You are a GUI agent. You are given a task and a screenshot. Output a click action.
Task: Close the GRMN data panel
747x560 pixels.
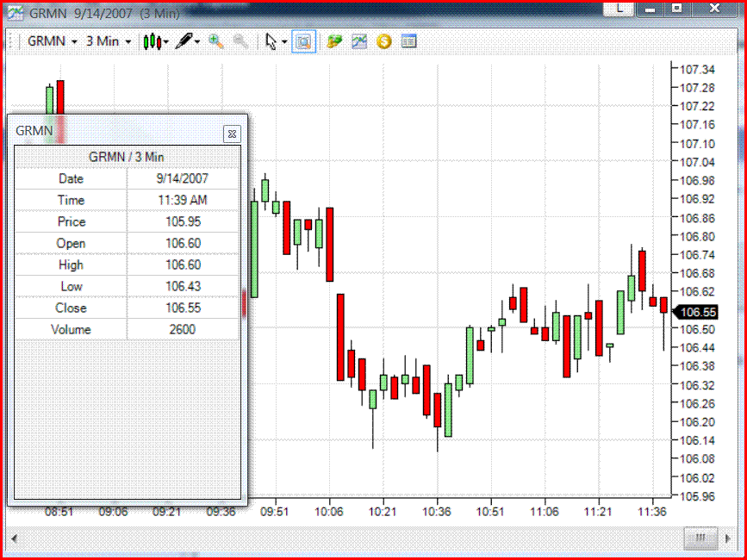pos(232,134)
